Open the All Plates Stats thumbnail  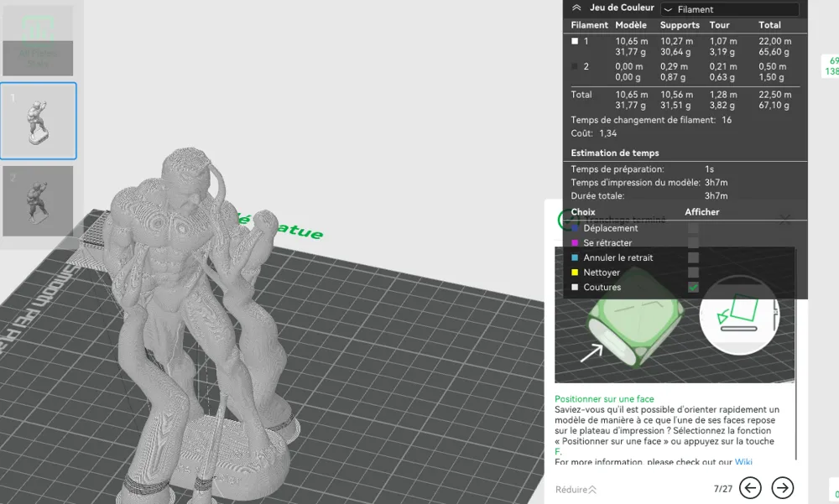coord(38,40)
